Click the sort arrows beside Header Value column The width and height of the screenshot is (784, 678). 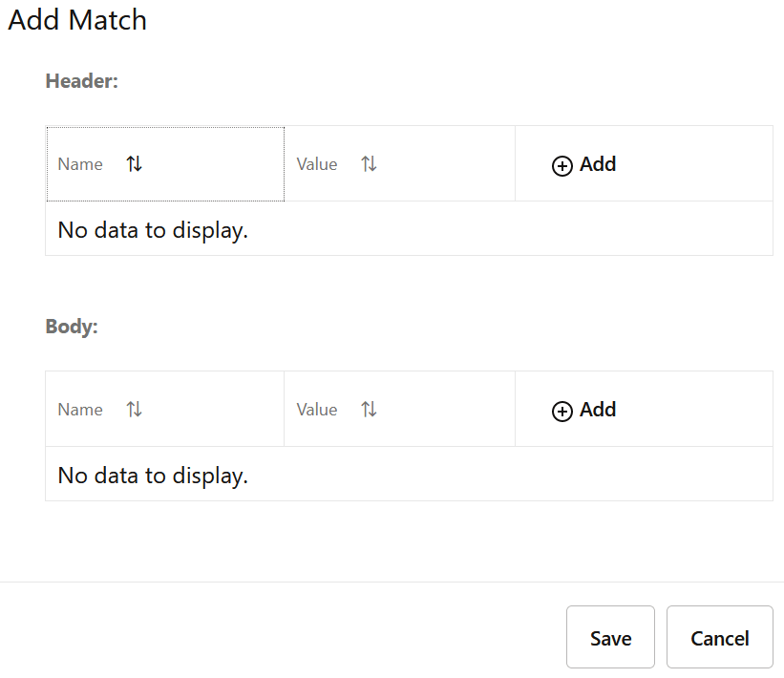coord(369,164)
